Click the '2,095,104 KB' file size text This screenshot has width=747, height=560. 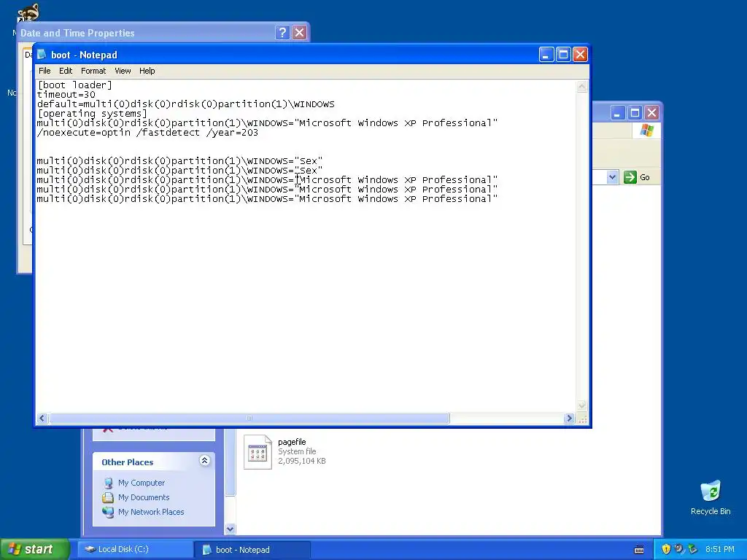301,461
